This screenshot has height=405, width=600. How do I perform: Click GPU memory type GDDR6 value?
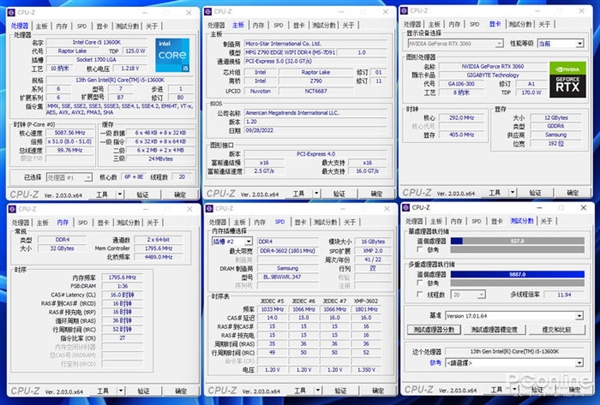click(556, 126)
